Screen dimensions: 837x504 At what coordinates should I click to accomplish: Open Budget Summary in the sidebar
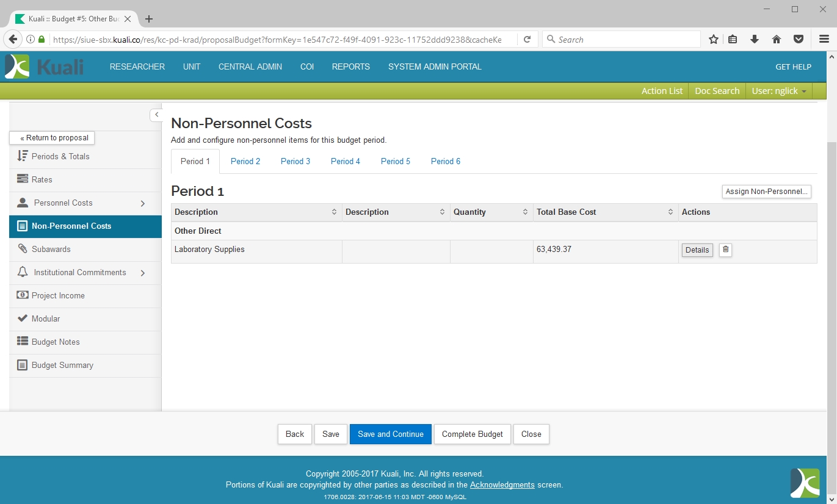click(62, 365)
